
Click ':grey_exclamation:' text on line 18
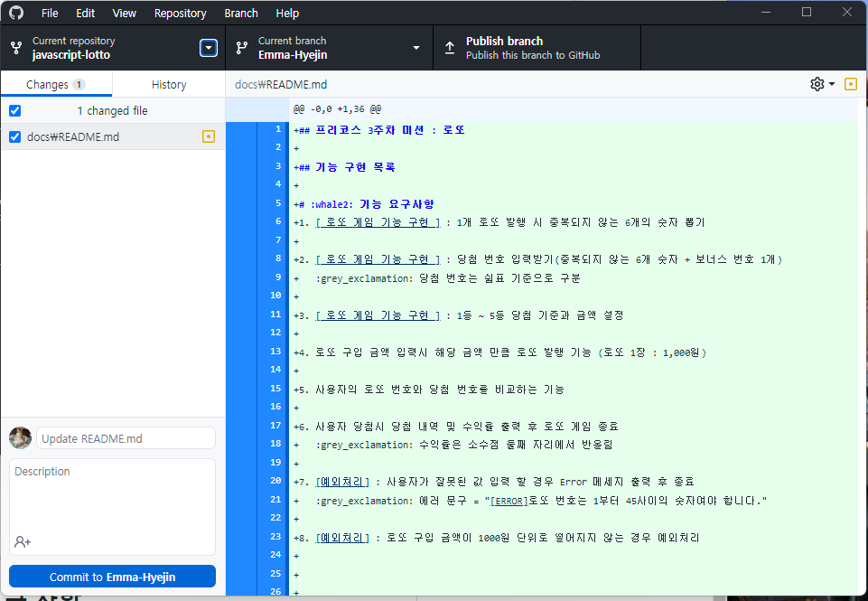click(364, 445)
